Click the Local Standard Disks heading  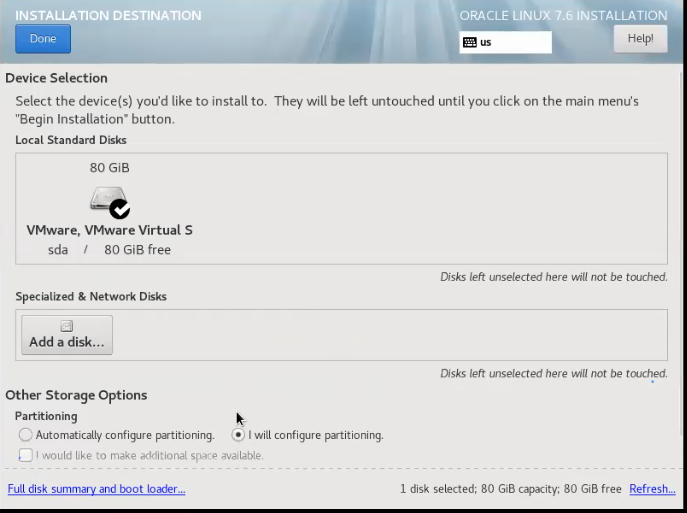click(x=71, y=140)
